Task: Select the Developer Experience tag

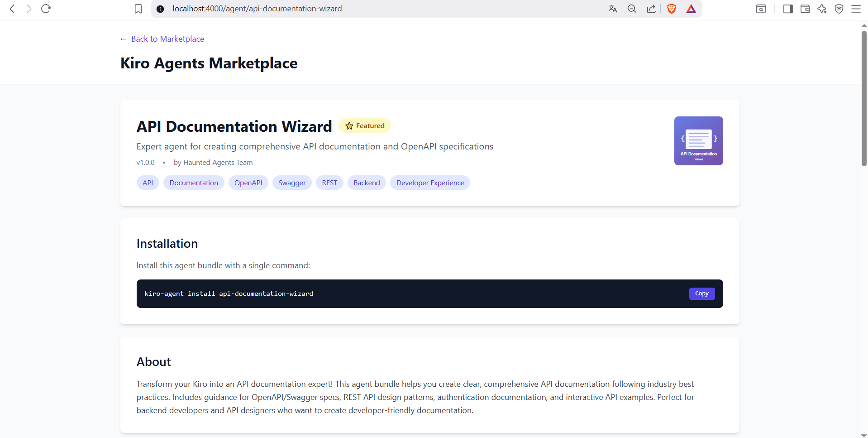Action: [430, 183]
